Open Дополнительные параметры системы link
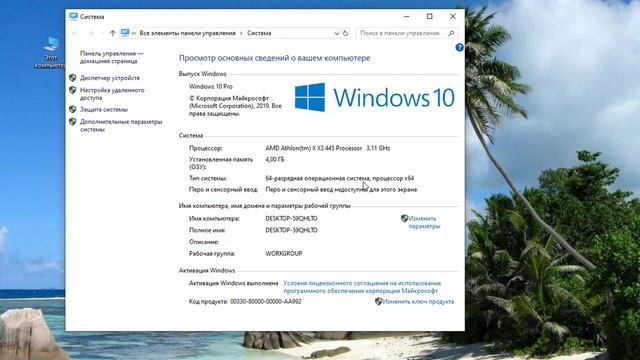Image resolution: width=640 pixels, height=360 pixels. [121, 125]
